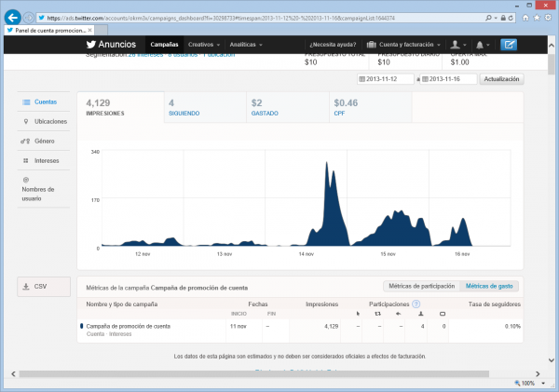Click the browser forward arrow button
The width and height of the screenshot is (559, 392).
(29, 18)
